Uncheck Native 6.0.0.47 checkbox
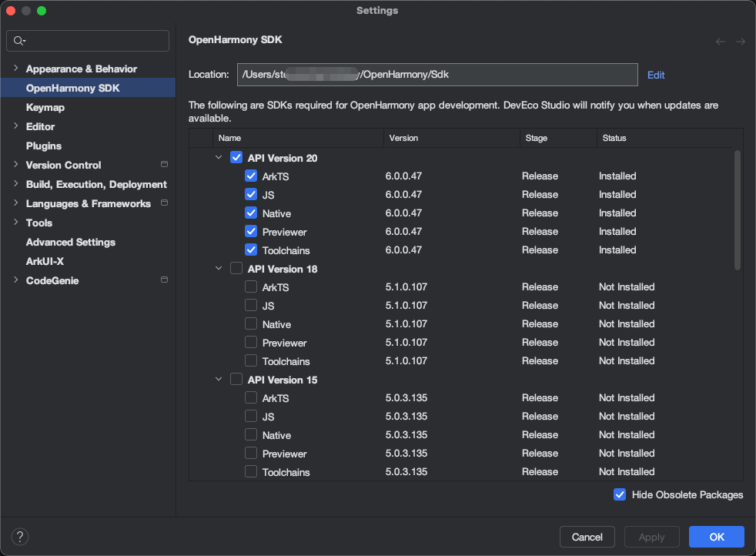This screenshot has height=556, width=756. 251,213
